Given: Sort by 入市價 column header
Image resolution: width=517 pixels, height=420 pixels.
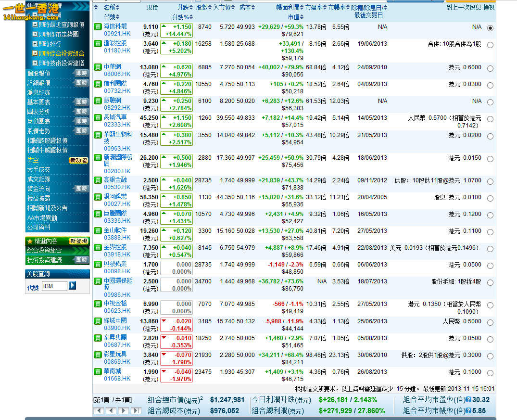Looking at the screenshot, I should [224, 7].
